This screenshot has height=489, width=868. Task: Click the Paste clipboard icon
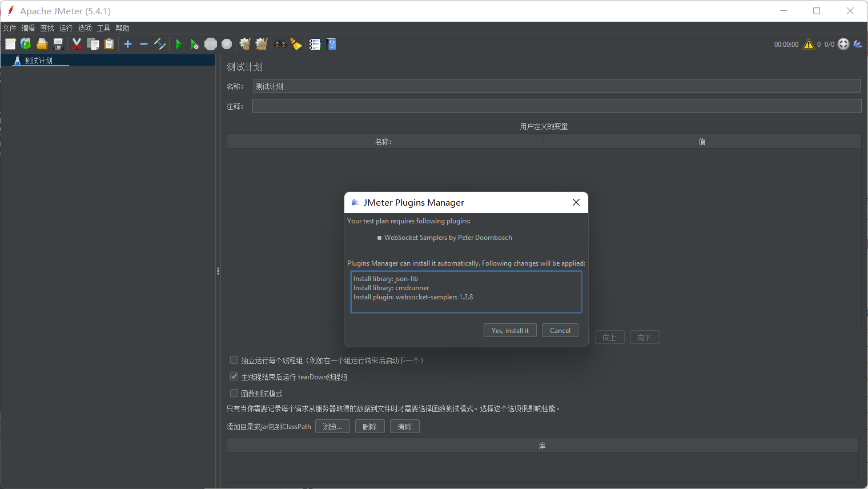(x=109, y=44)
